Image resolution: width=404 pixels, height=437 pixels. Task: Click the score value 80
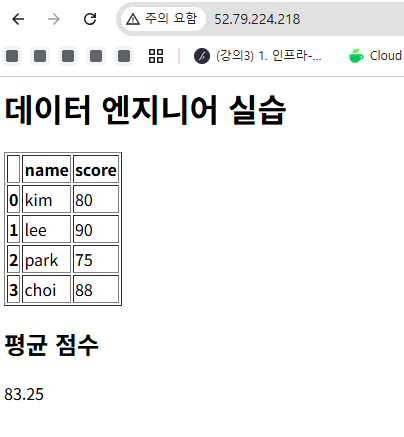click(x=96, y=199)
